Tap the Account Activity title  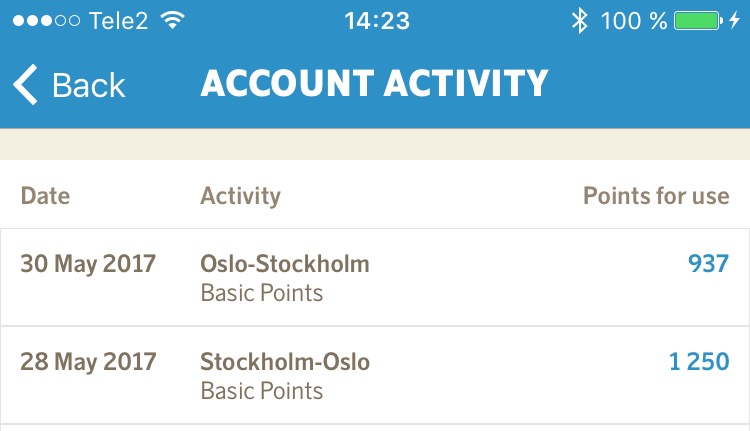374,84
